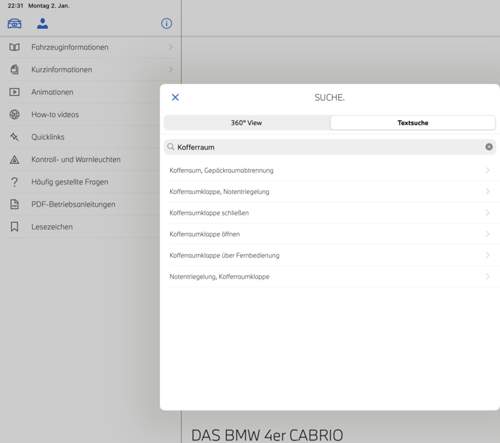500x443 pixels.
Task: Open the user profile icon
Action: coord(42,23)
